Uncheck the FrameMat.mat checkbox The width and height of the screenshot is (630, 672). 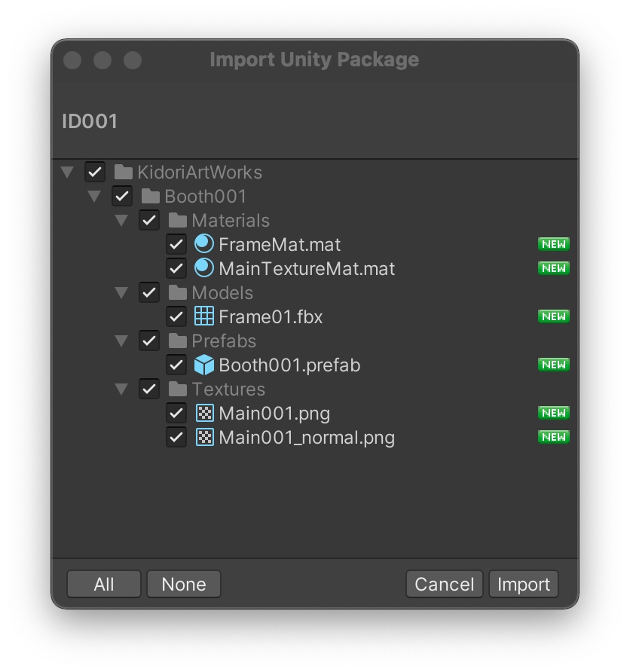pos(176,244)
